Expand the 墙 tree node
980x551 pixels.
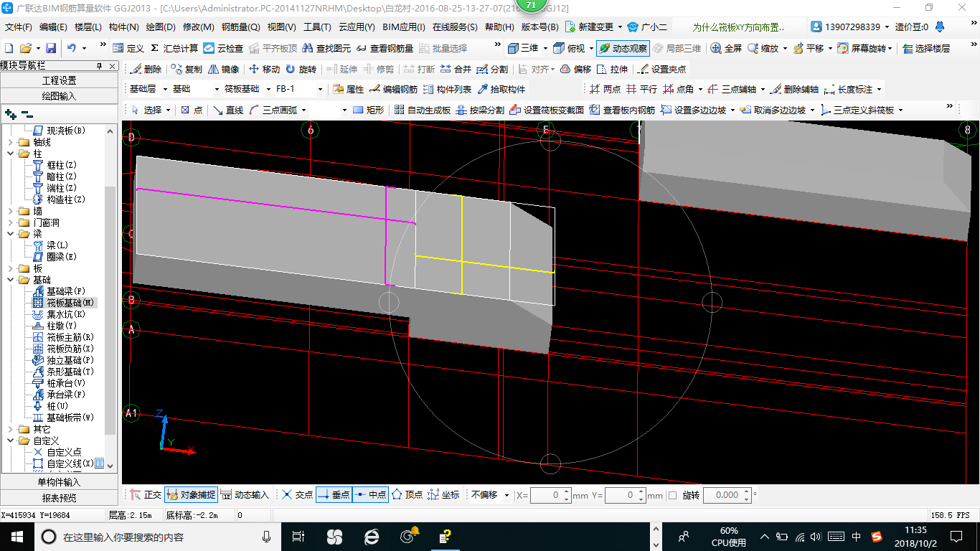tap(11, 211)
